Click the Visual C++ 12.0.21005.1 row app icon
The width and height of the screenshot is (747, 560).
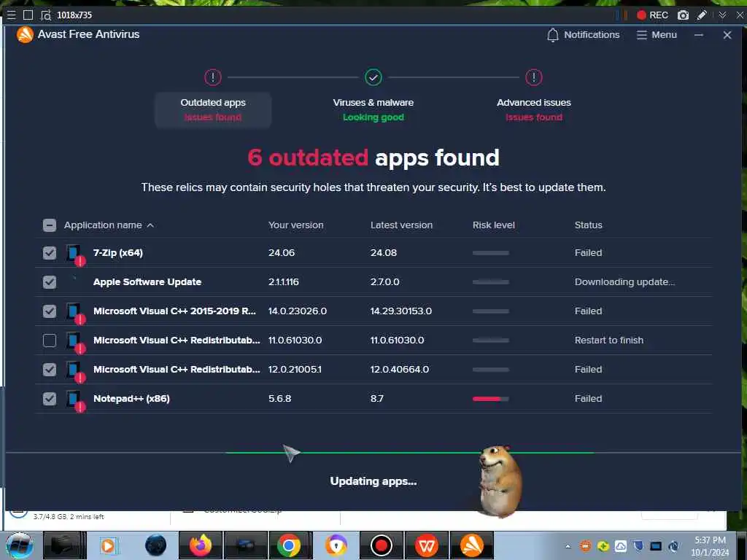tap(76, 371)
